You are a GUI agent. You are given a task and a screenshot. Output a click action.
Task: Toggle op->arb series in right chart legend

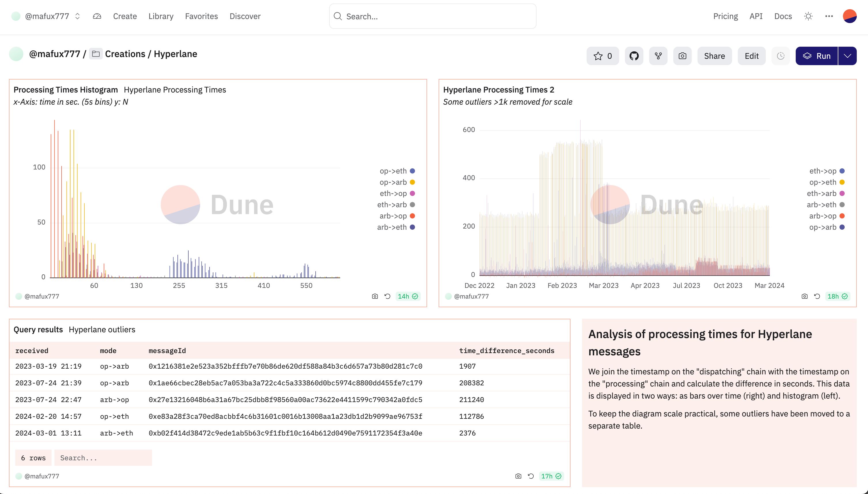coord(827,227)
